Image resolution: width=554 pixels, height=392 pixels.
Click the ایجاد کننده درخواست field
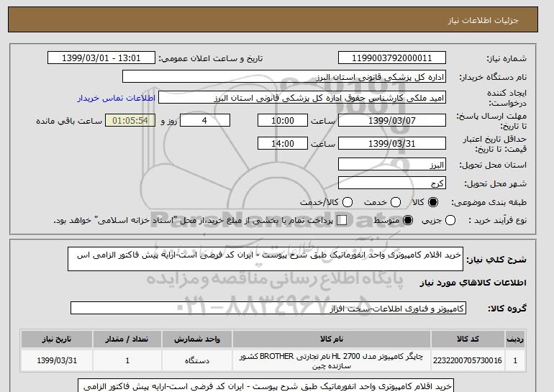(x=302, y=98)
